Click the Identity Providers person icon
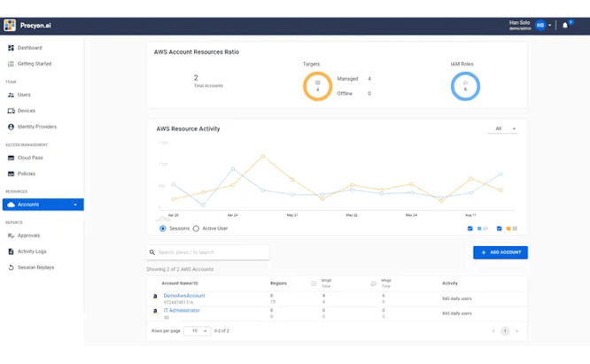Viewport: 590px width, 364px height. 11,127
